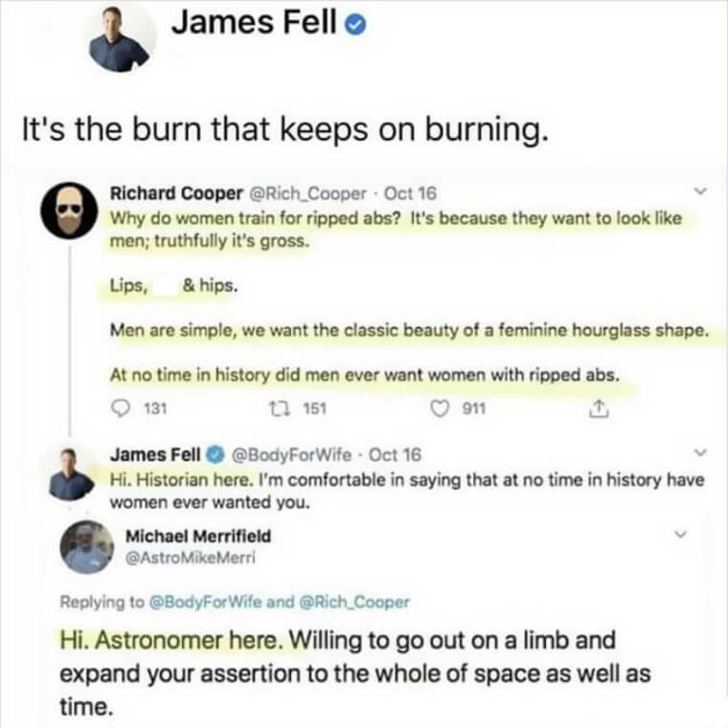Open Michael Merrifield's profile picture
The height and width of the screenshot is (728, 728).
87,547
